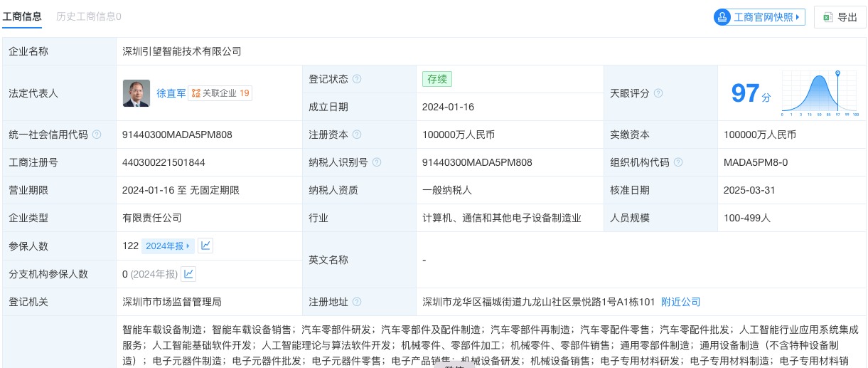Select 登记机关 value 深圳市市场监督管理局
Image resolution: width=868 pixels, height=368 pixels.
[x=172, y=302]
